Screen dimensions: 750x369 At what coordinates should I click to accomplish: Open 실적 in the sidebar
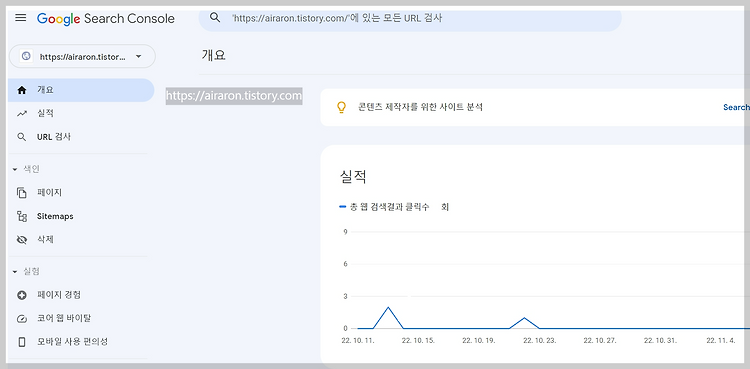[x=45, y=113]
